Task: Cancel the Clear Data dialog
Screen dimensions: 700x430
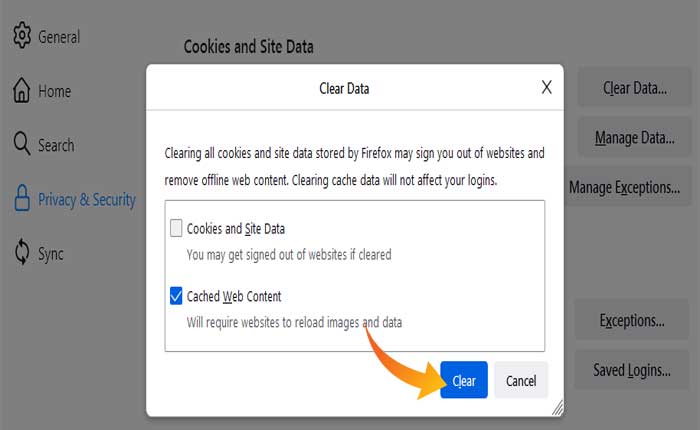Action: point(521,380)
